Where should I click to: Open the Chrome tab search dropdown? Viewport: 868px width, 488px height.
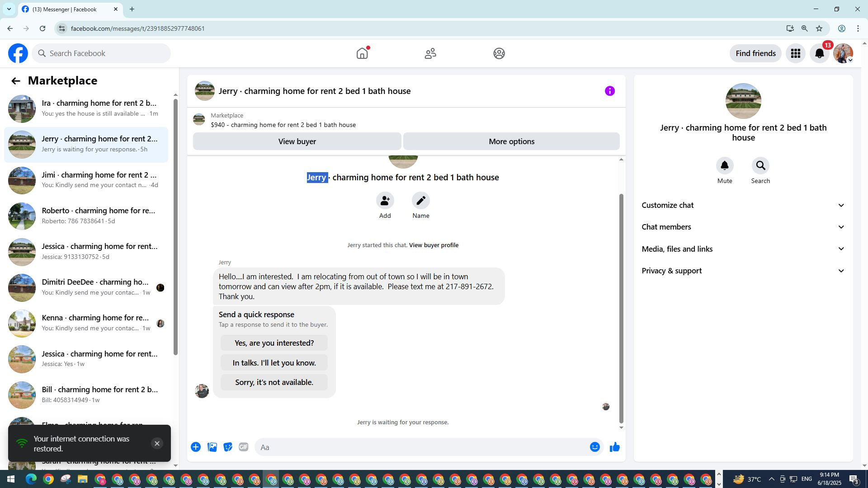pos(9,9)
